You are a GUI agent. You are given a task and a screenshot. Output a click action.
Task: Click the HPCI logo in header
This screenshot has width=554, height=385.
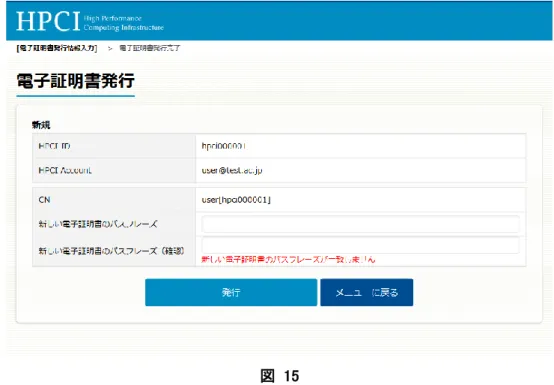coord(48,21)
